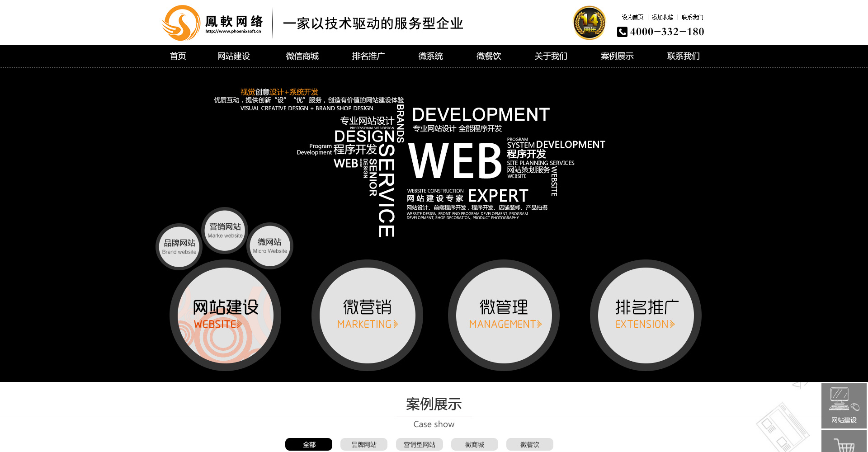Open the 排名推广 EXTENSION circle

pos(646,315)
